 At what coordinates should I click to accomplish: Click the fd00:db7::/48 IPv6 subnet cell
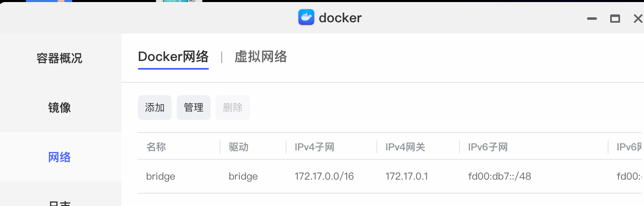click(x=500, y=177)
